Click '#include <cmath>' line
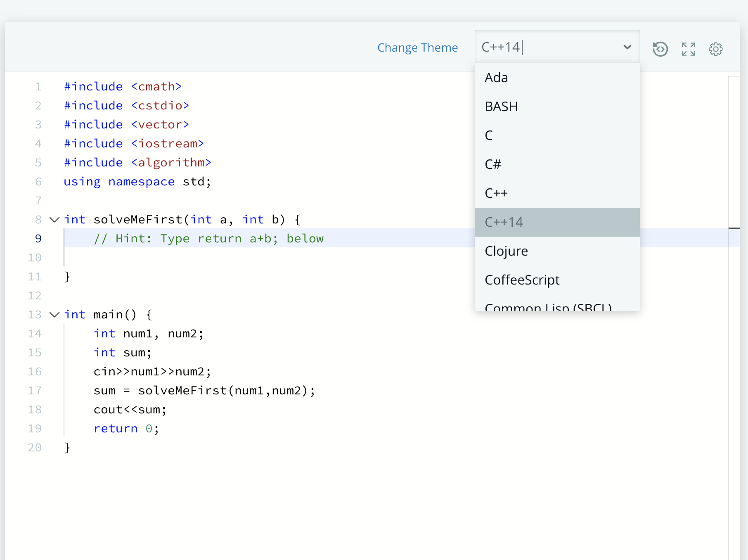The height and width of the screenshot is (560, 748). [123, 86]
